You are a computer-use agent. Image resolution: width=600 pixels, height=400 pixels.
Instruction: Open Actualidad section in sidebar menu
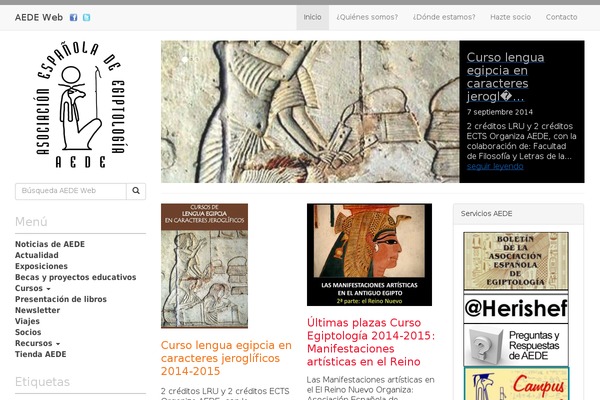coord(37,255)
